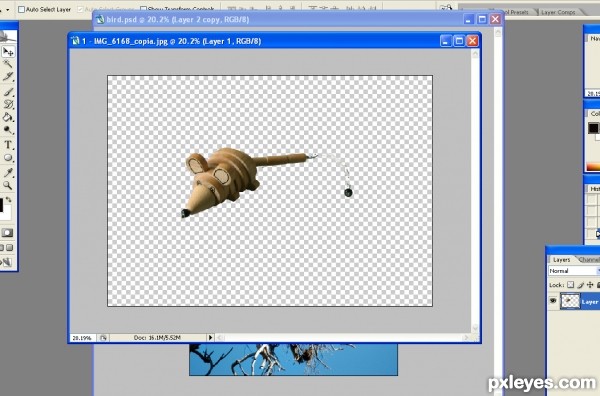
Task: Open the Normal blend mode dropdown
Action: click(574, 271)
